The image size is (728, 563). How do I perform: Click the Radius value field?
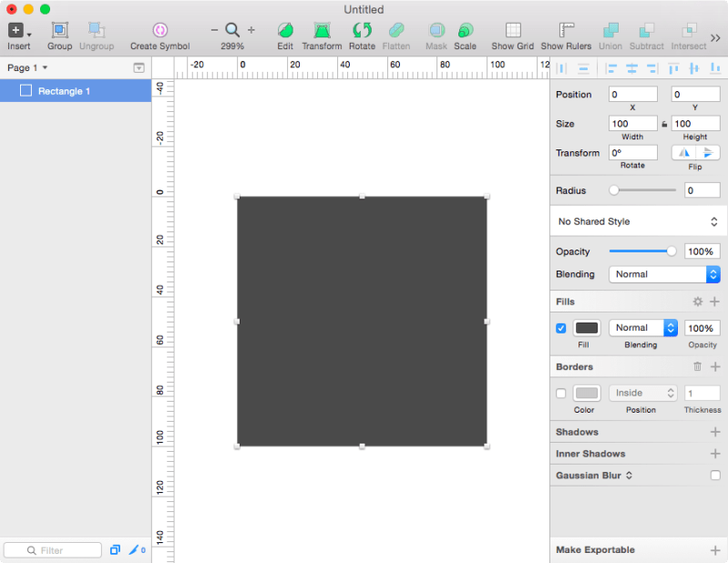pos(702,190)
